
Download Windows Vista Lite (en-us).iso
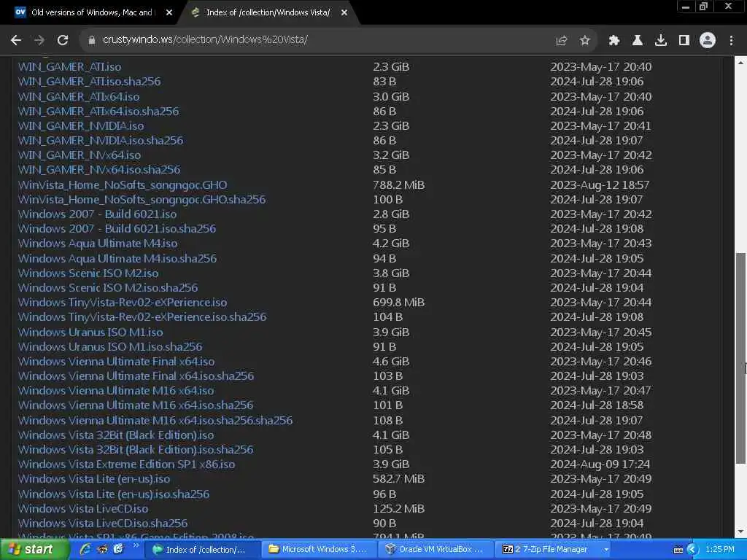(x=94, y=478)
